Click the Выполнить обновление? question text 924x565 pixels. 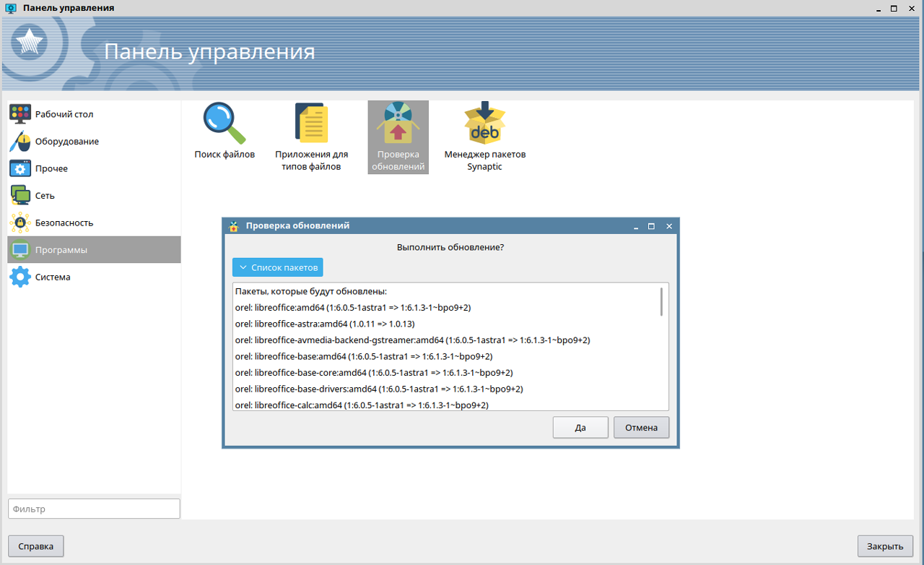click(450, 247)
